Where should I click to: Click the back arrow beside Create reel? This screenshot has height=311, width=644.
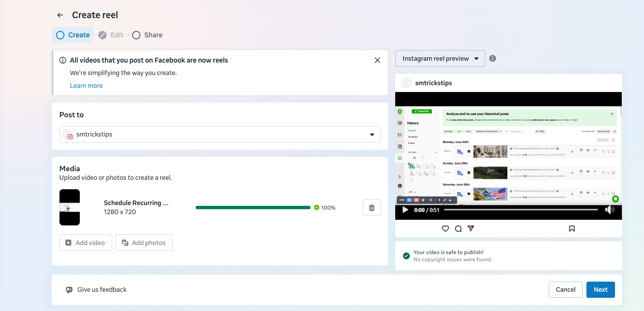60,15
